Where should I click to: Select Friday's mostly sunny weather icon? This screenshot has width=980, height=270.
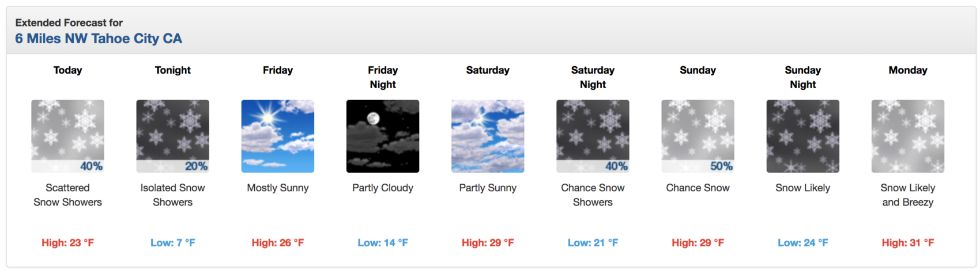(278, 136)
